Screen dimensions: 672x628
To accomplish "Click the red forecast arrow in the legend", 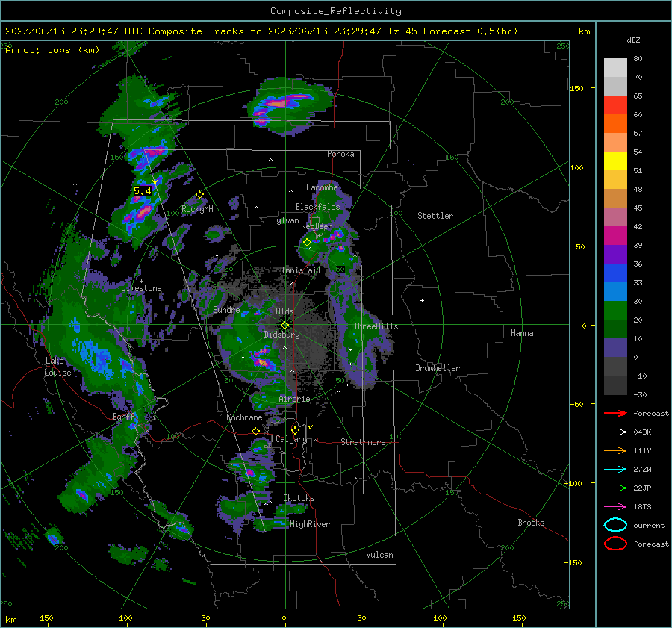I will click(615, 413).
